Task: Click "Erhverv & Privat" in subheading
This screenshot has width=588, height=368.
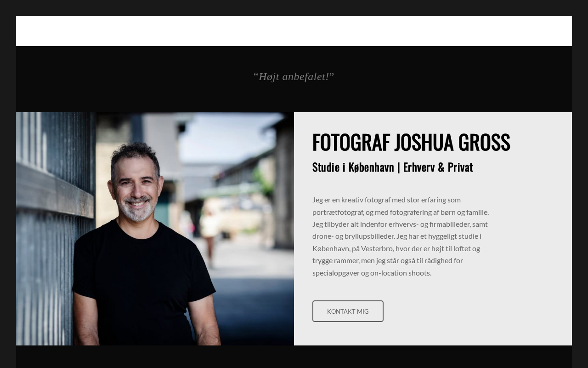Action: point(438,167)
